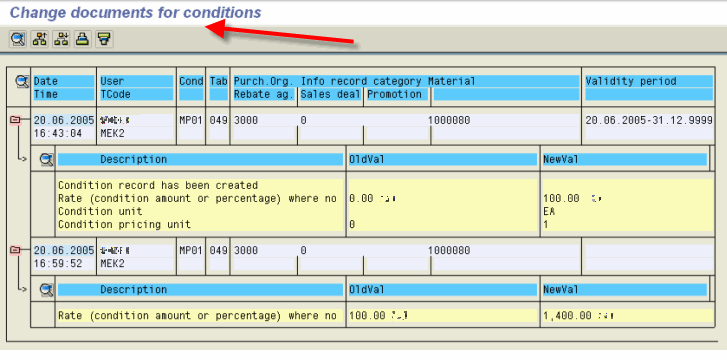Click magnifier icon beside Date header

[x=22, y=82]
